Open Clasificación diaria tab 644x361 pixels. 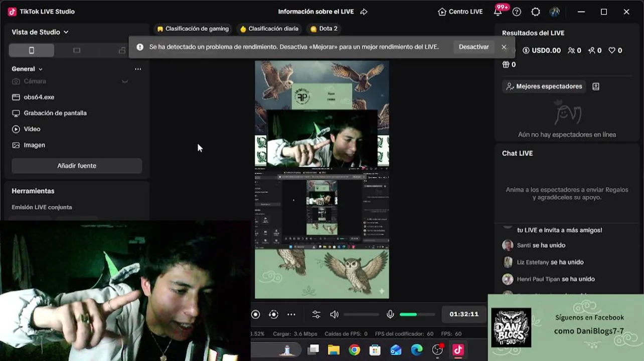point(269,29)
